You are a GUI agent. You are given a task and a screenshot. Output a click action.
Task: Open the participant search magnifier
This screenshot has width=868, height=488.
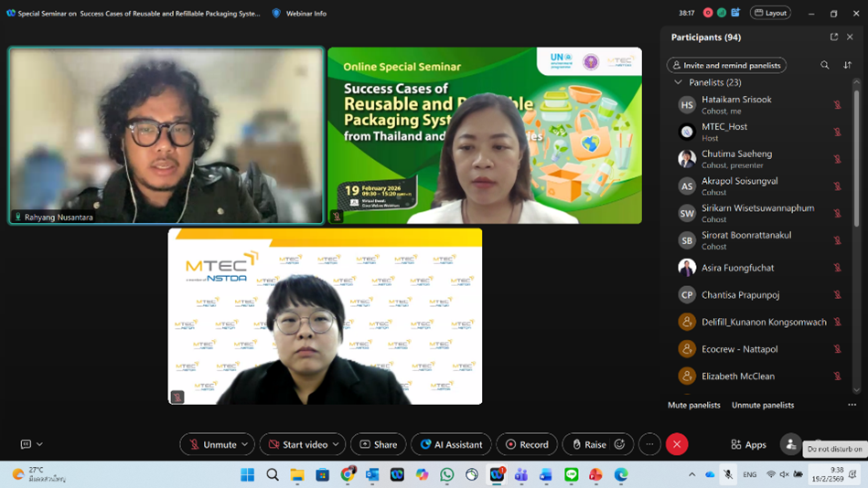point(824,65)
